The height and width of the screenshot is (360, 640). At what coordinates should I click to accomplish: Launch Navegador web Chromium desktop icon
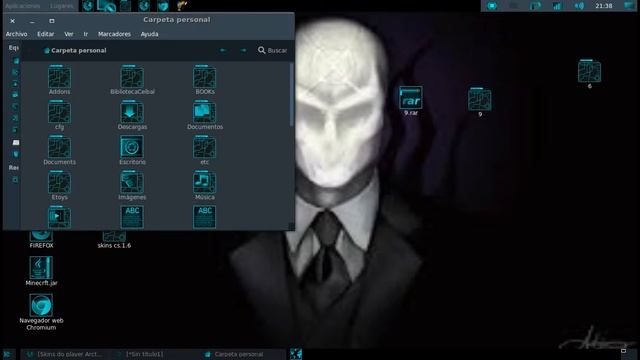tap(41, 312)
